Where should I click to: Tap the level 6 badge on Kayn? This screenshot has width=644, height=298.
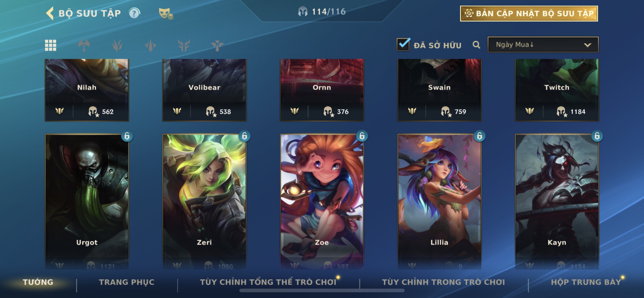(597, 136)
